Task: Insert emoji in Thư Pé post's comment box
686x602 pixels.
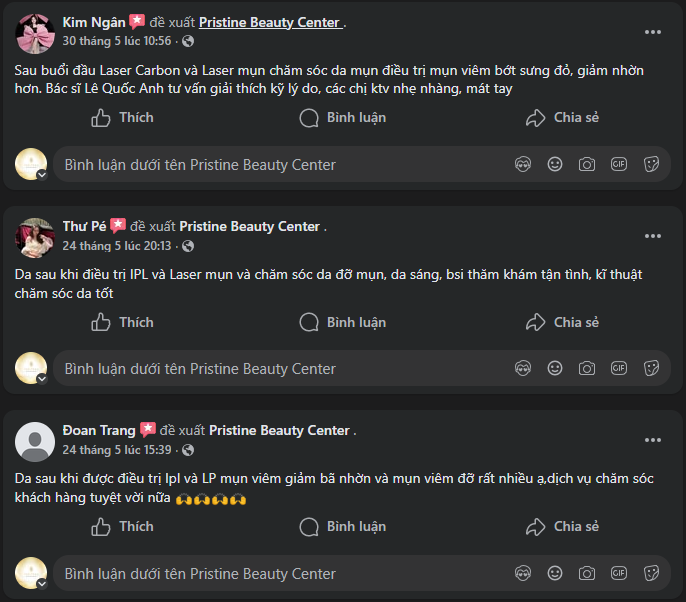Action: (555, 368)
